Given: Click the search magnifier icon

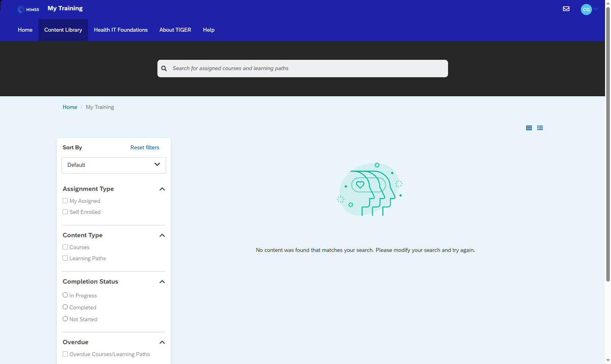Looking at the screenshot, I should coord(164,69).
